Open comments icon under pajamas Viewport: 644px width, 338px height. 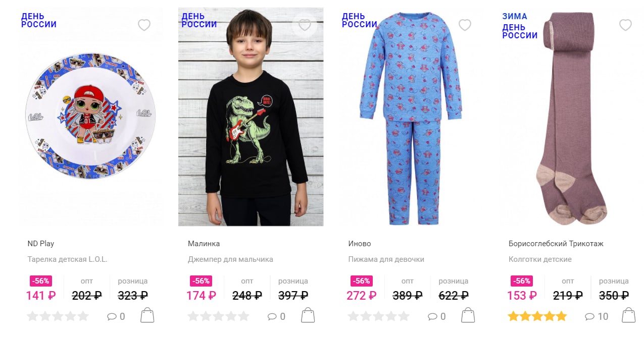(x=436, y=317)
